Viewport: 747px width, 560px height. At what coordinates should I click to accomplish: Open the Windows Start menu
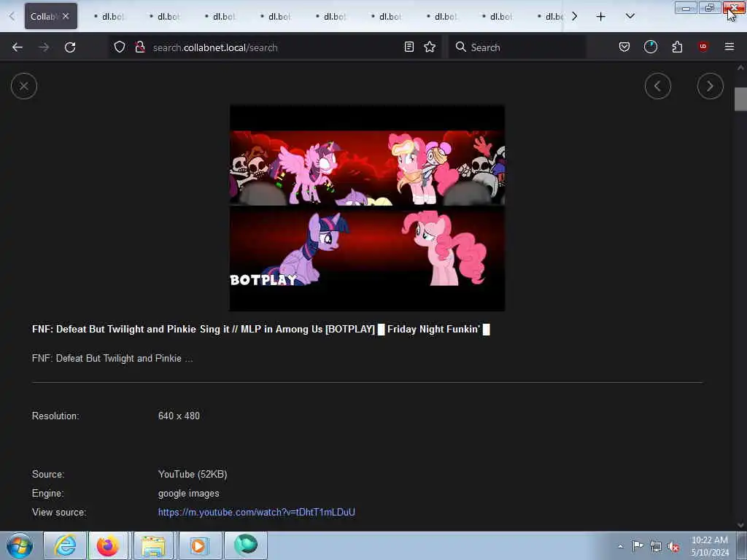pyautogui.click(x=20, y=545)
